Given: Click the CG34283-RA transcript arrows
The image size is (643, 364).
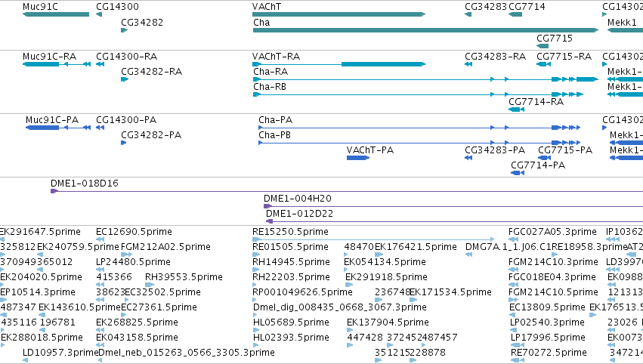Looking at the screenshot, I should [468, 64].
